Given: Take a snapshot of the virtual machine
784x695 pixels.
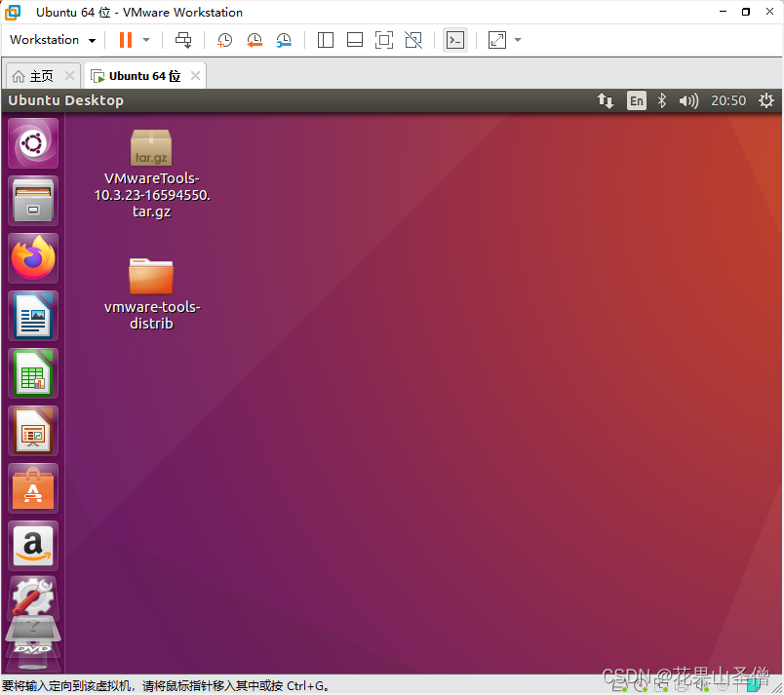Looking at the screenshot, I should pos(223,40).
